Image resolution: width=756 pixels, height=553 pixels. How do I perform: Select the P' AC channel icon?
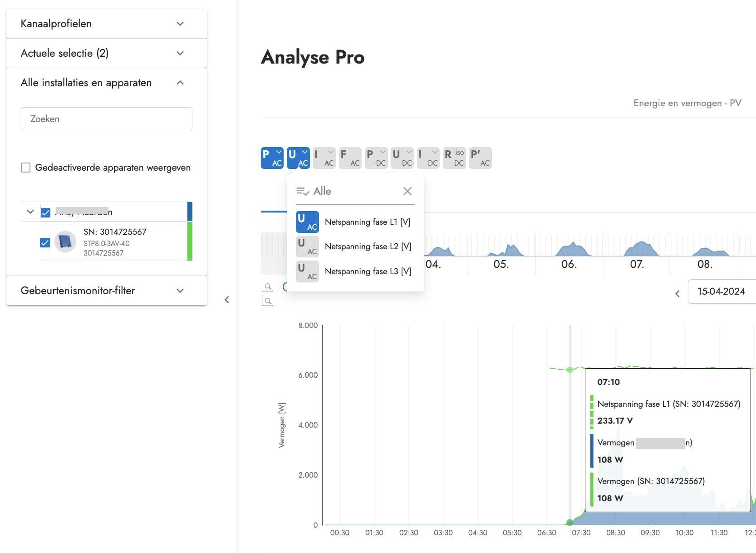tap(480, 158)
